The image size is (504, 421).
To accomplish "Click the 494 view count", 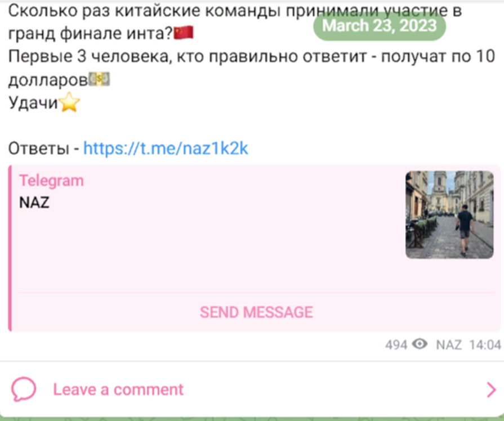I will point(396,345).
